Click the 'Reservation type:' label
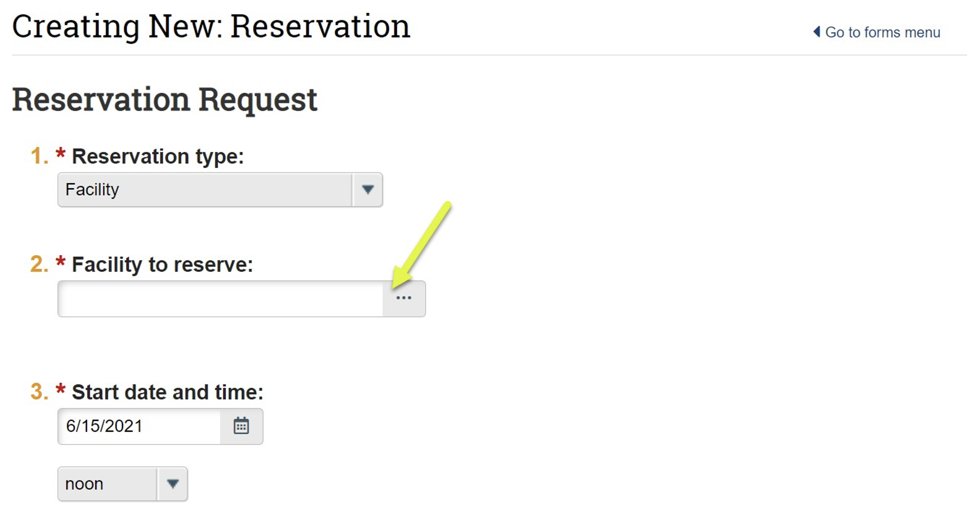This screenshot has height=523, width=980. pos(157,156)
